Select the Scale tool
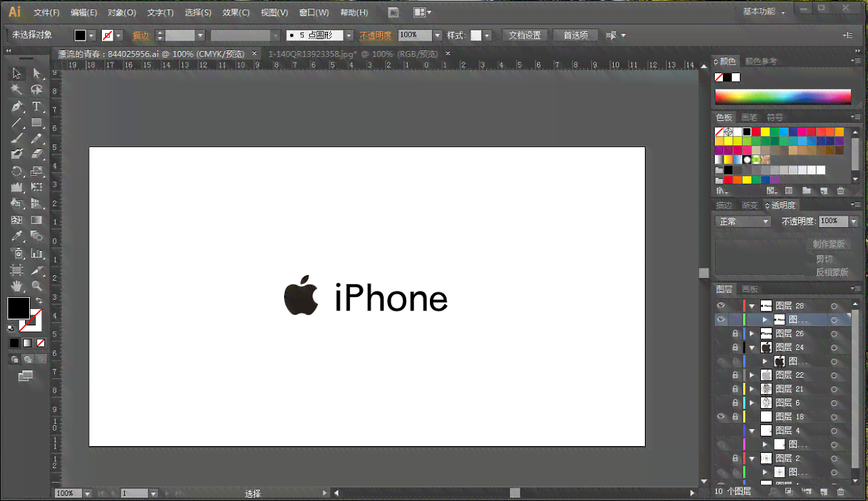This screenshot has width=868, height=501. [37, 171]
